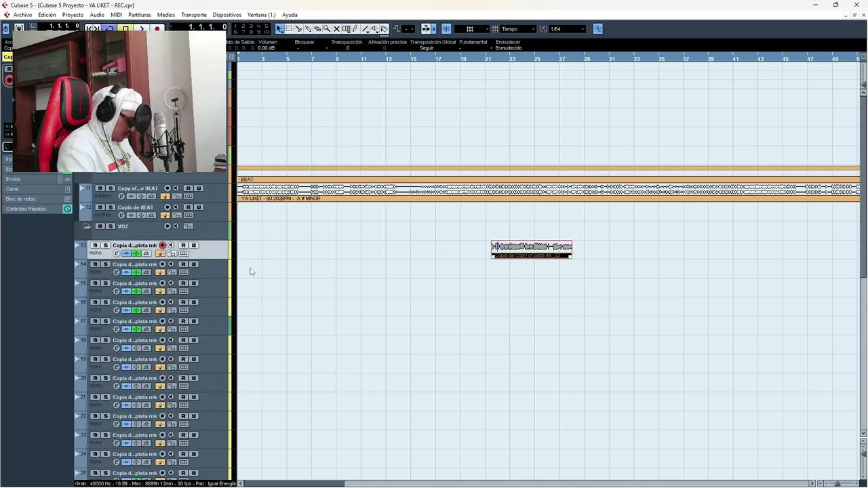This screenshot has height=488, width=868.
Task: Click bar 21 on the ruler
Action: 488,59
